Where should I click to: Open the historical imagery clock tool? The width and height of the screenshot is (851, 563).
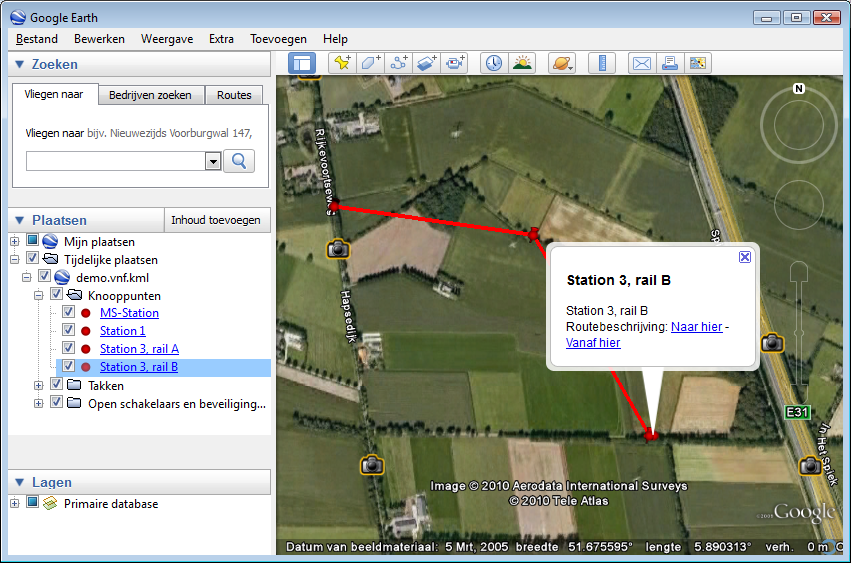pyautogui.click(x=494, y=63)
